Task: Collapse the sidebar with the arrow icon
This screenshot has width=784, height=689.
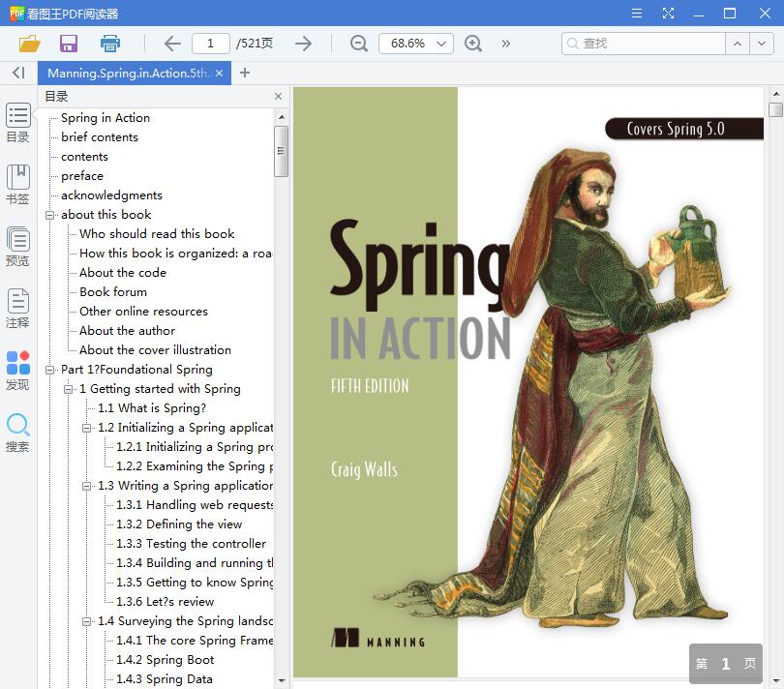Action: tap(18, 73)
